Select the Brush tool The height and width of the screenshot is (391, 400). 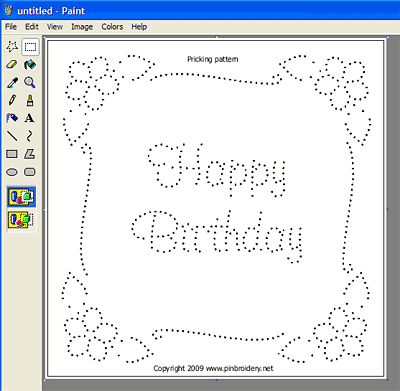point(30,100)
